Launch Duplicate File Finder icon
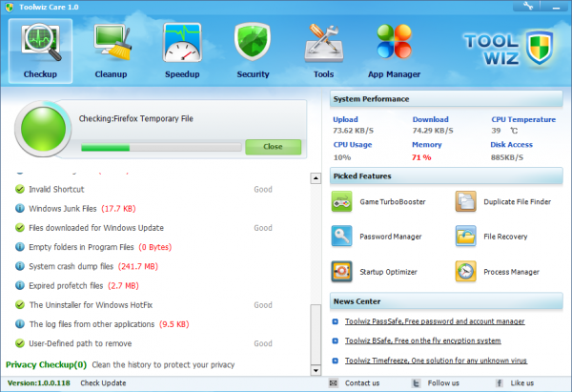This screenshot has width=572, height=392. pos(465,201)
